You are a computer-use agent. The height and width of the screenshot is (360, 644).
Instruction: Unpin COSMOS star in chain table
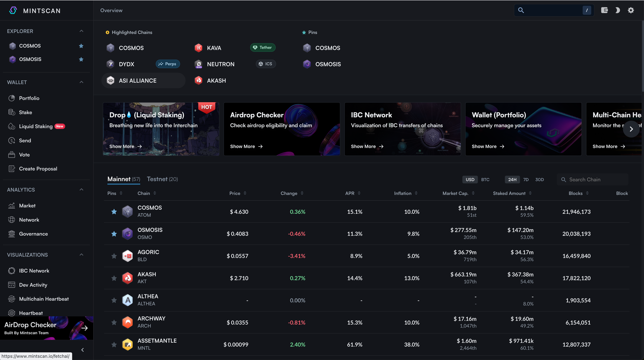[x=114, y=212]
